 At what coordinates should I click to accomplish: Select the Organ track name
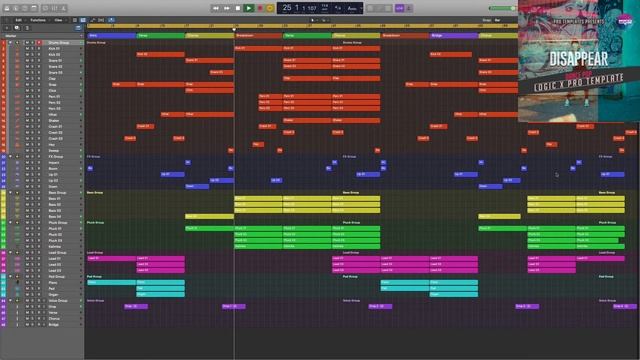pos(53,294)
